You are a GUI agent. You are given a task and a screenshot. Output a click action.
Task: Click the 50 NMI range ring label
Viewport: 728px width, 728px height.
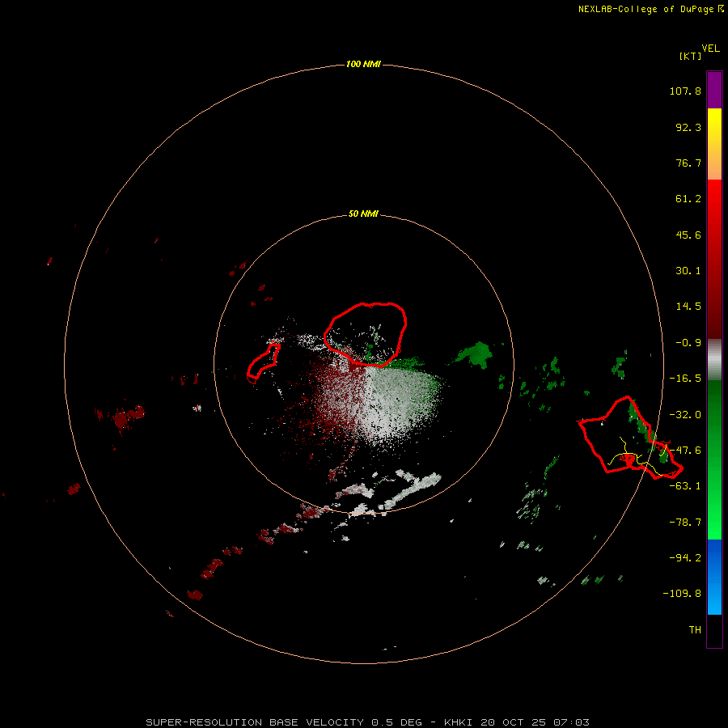click(x=363, y=214)
